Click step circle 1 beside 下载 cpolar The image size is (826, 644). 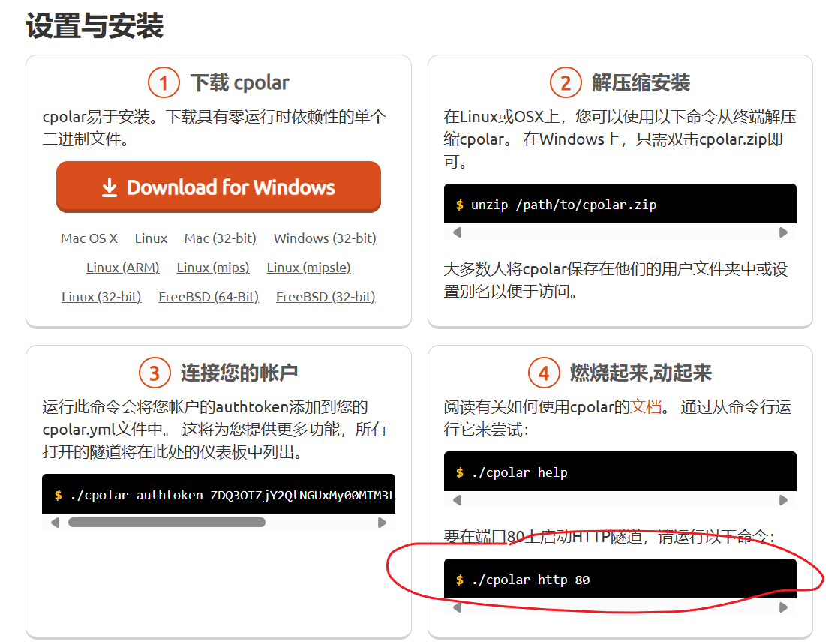pos(164,82)
